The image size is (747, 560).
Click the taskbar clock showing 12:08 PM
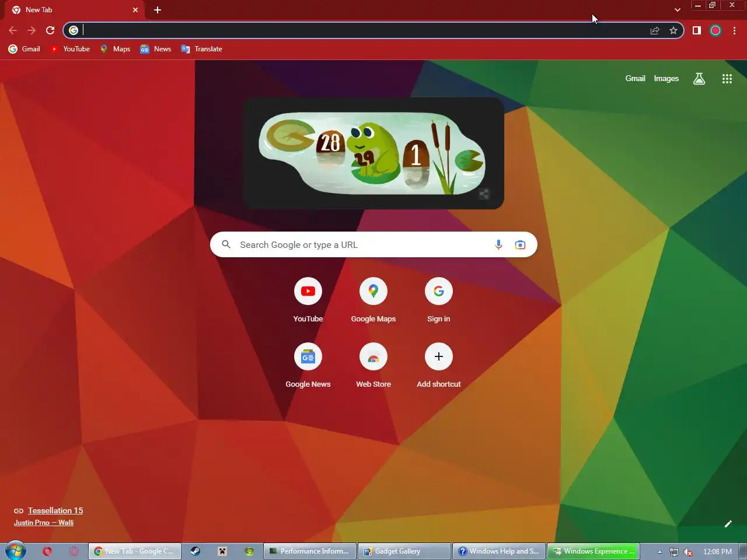[x=717, y=552]
